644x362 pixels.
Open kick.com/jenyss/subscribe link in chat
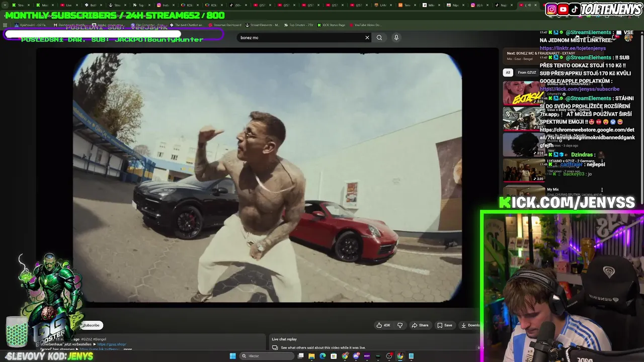pyautogui.click(x=580, y=89)
